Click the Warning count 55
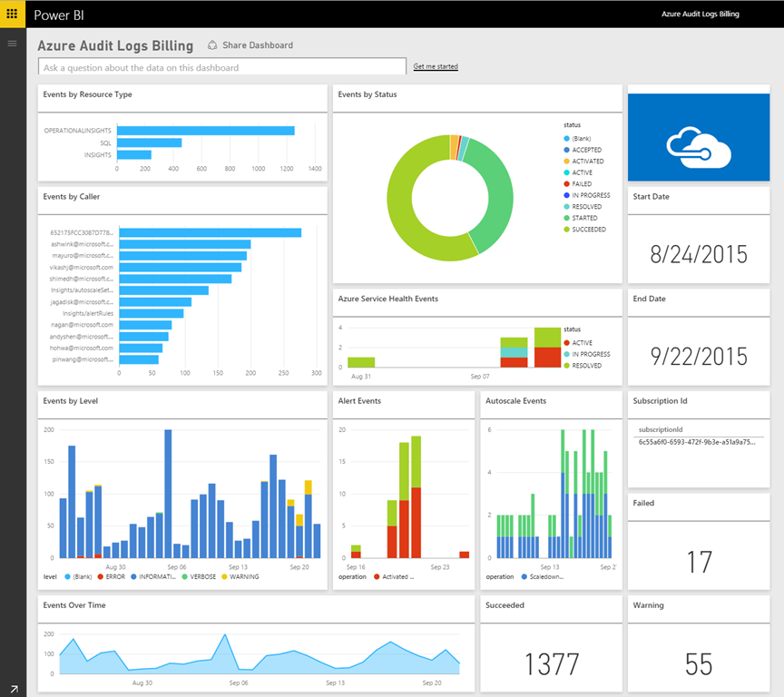 coord(699,664)
